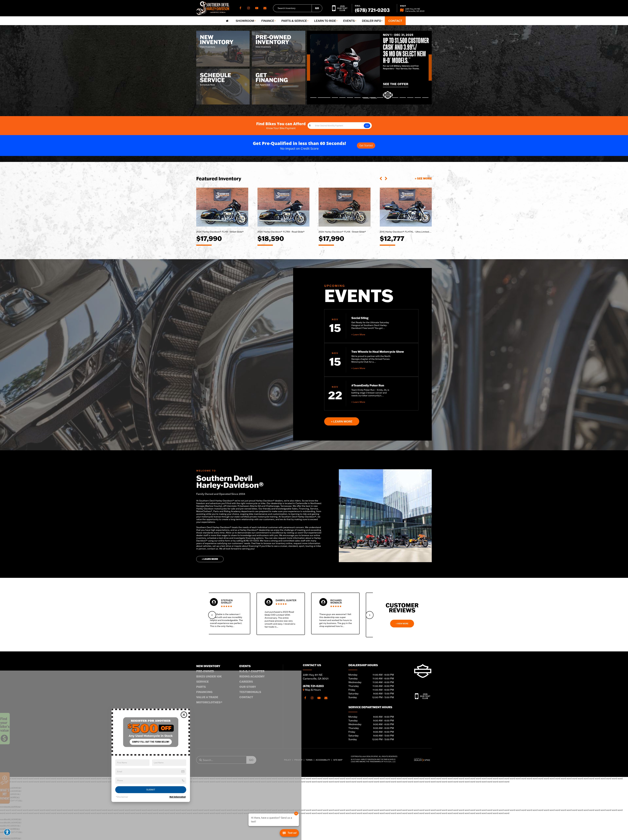The height and width of the screenshot is (840, 628).
Task: Click the Get Started pre-qualify button
Action: click(366, 145)
